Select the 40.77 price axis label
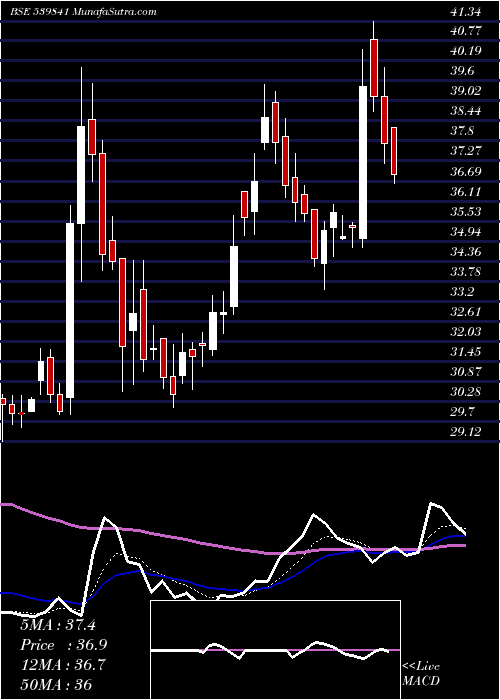This screenshot has width=500, height=700. tap(466, 31)
